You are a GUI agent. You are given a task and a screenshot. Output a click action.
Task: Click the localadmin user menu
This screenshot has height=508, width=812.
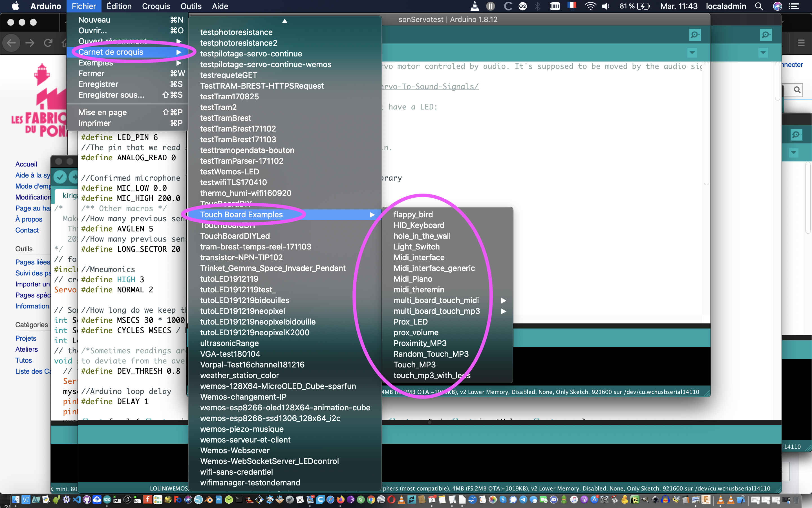click(726, 6)
